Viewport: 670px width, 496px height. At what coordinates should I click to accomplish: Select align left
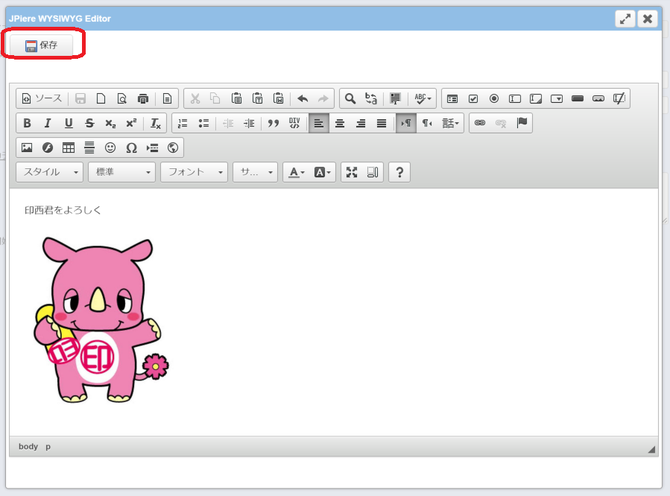point(319,123)
